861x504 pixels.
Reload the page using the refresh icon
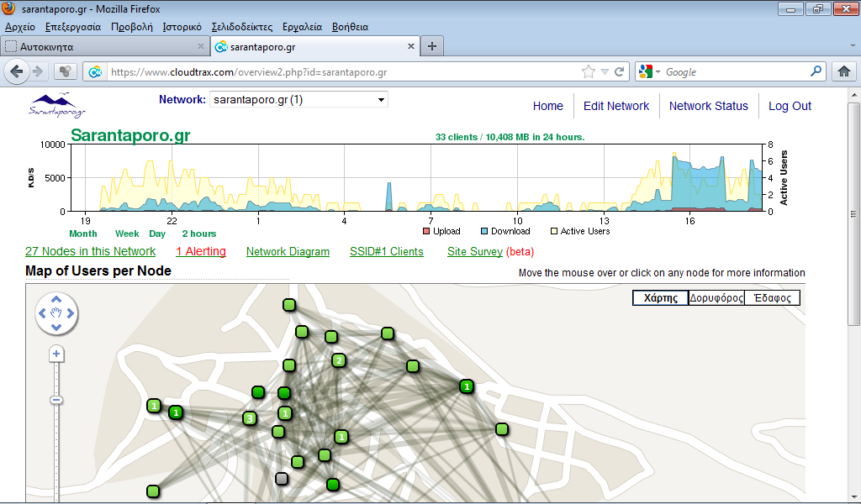(x=620, y=72)
